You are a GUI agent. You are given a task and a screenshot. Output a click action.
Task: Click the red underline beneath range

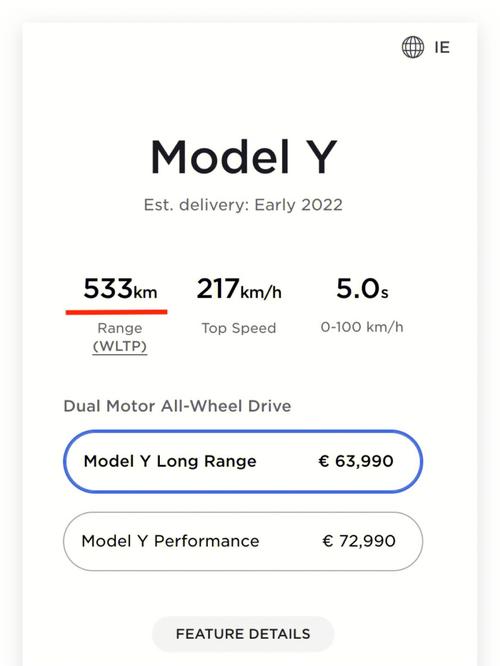coord(116,312)
